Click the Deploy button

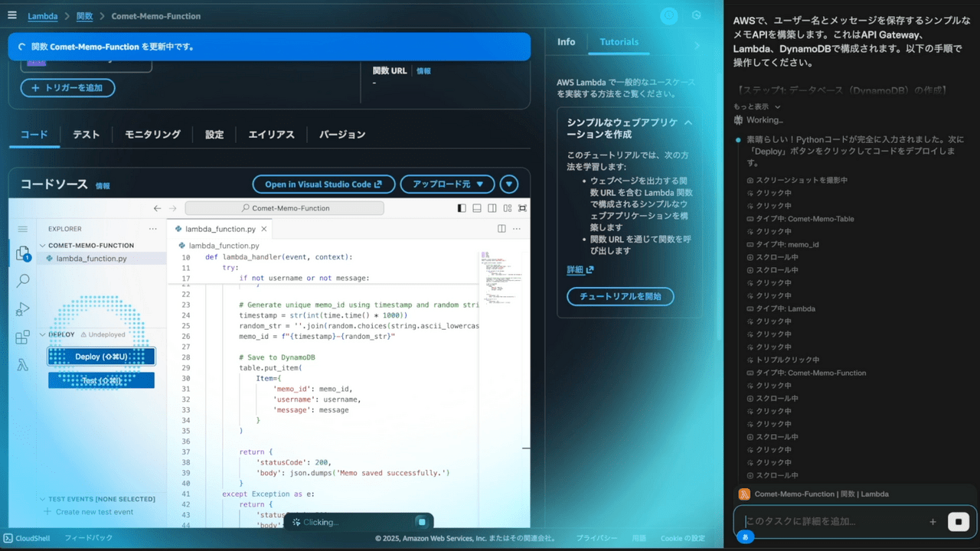pos(101,357)
